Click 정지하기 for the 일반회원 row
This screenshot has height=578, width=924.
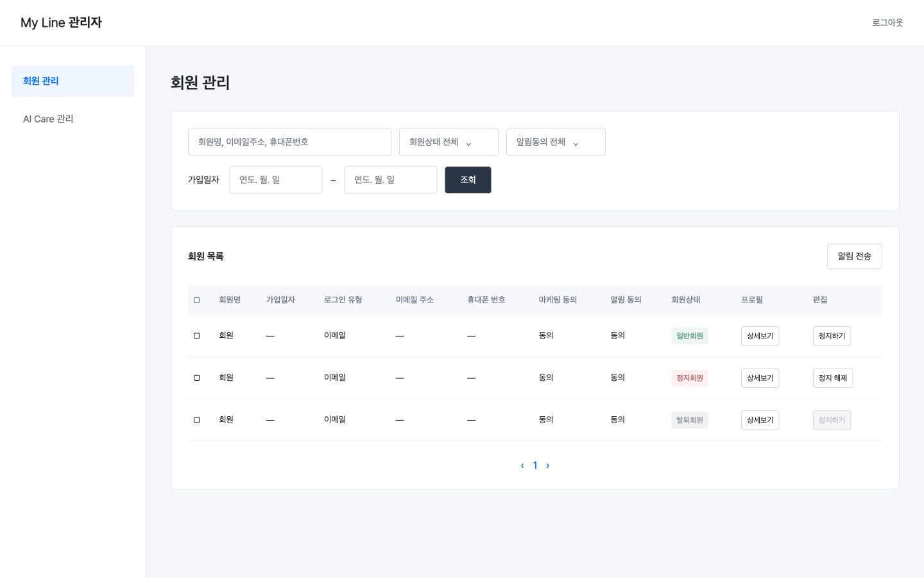832,336
